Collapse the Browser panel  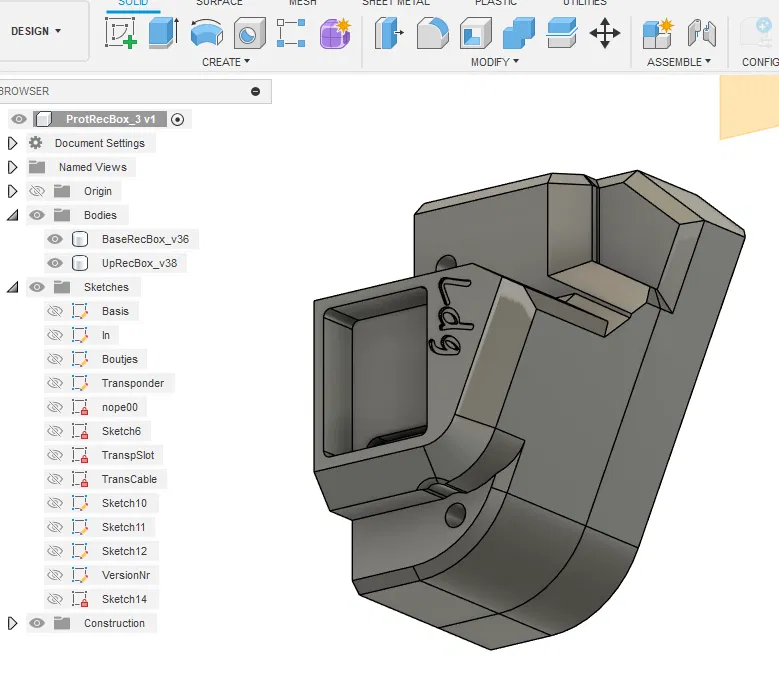[255, 91]
